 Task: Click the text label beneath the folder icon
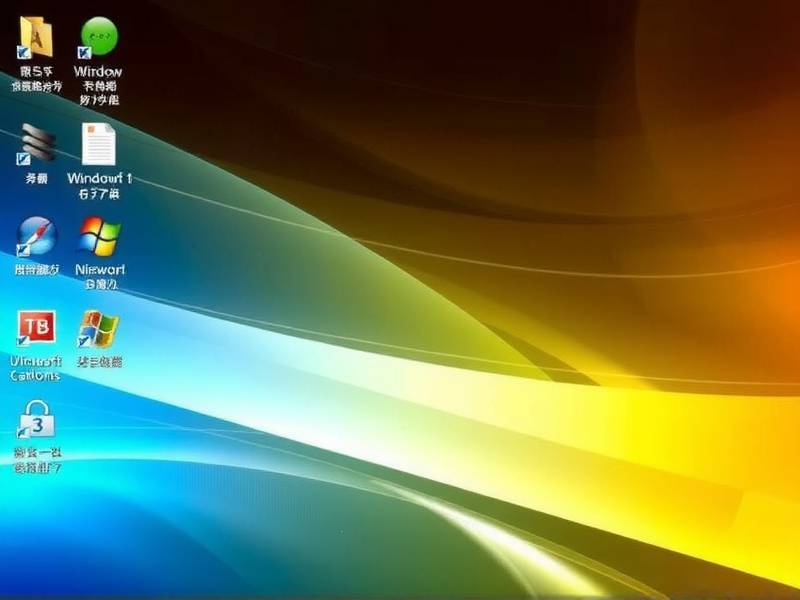coord(36,79)
